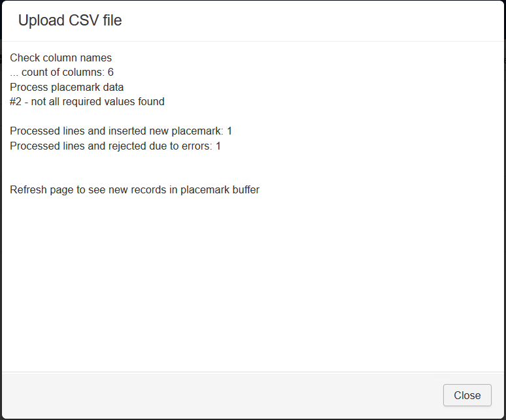
Task: Click the "Refresh page" instruction text
Action: coord(135,190)
